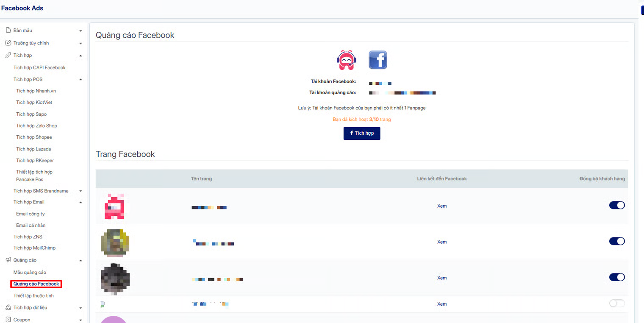The image size is (644, 323).
Task: Click the Coupon sidebar icon
Action: click(8, 320)
